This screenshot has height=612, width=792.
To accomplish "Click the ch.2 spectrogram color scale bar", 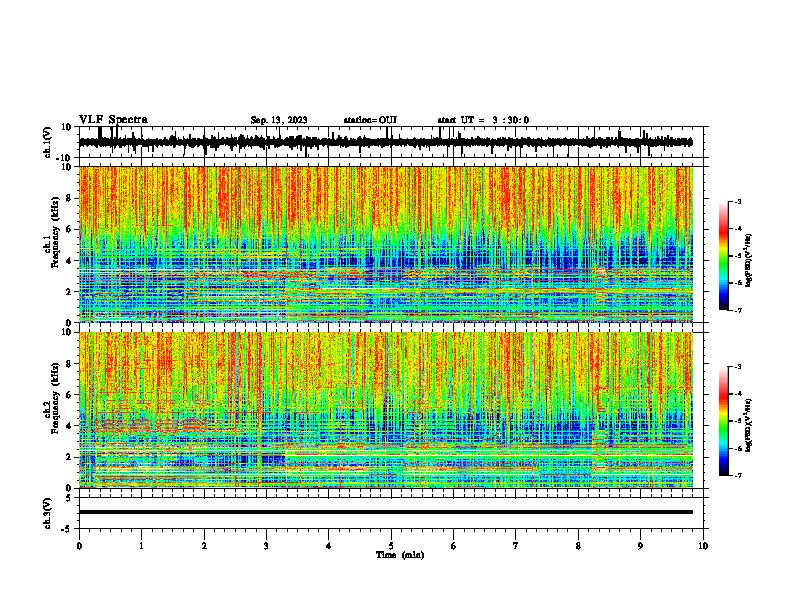I will point(723,421).
